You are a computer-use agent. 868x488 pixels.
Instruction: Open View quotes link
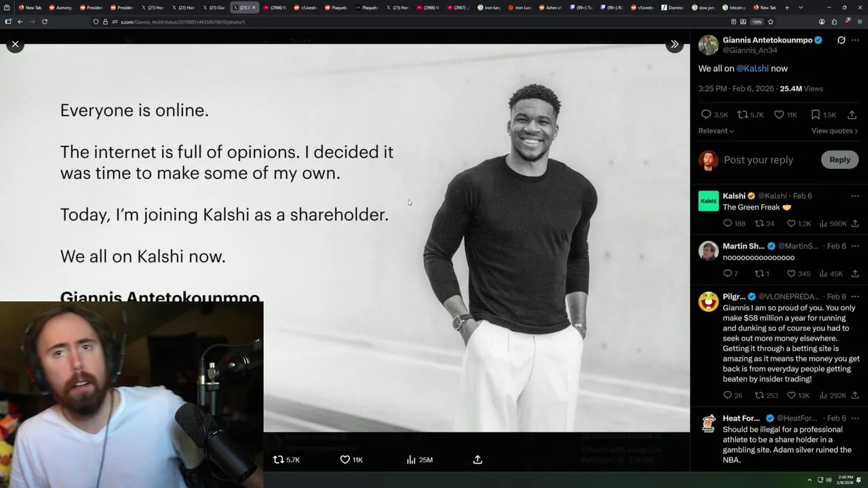(x=835, y=131)
